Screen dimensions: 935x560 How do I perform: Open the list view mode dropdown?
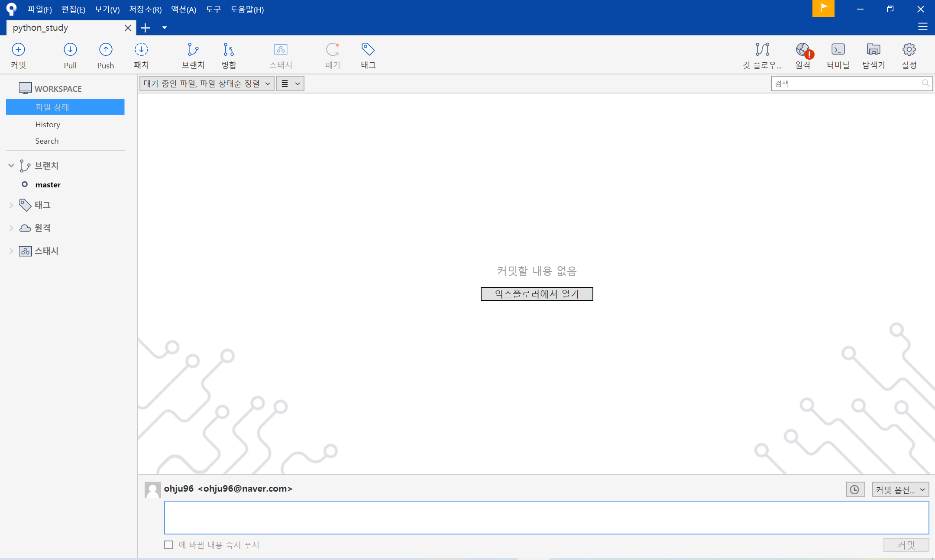[x=290, y=84]
